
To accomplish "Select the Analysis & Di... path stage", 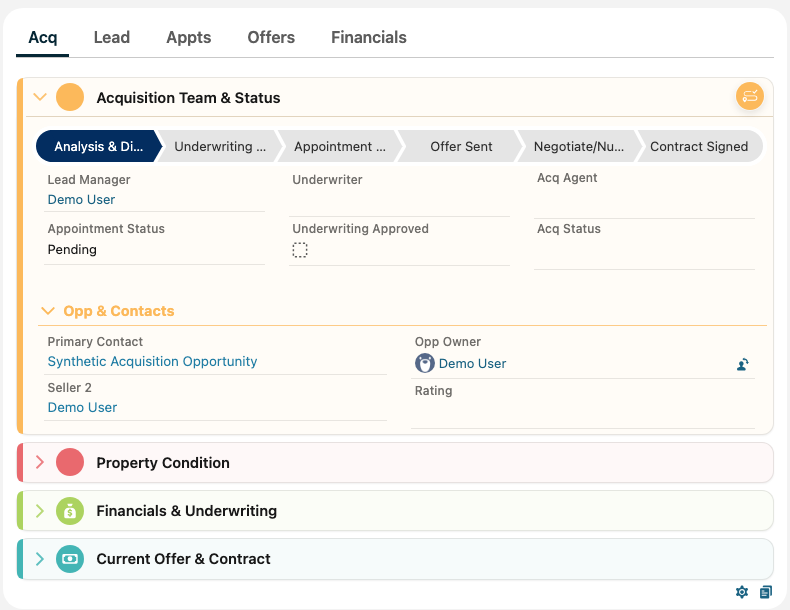I will 99,147.
